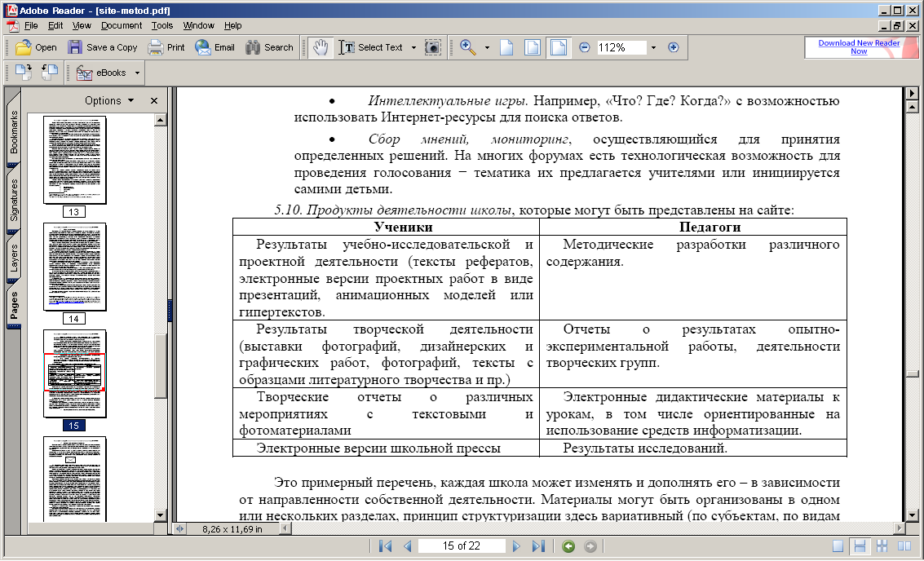Activate the Select Text tool
Image resolution: width=924 pixels, height=561 pixels.
[x=371, y=47]
